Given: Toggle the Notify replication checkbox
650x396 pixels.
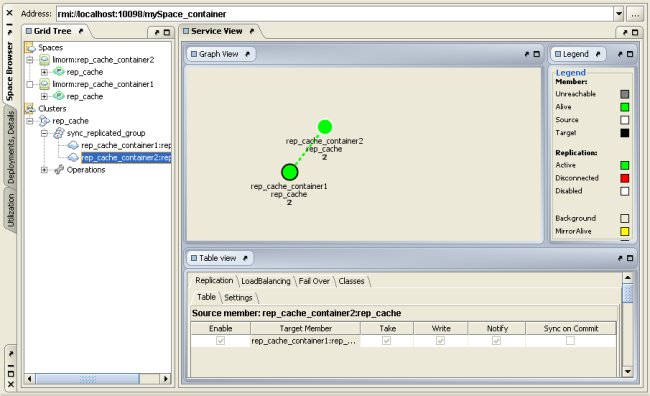Looking at the screenshot, I should click(496, 340).
